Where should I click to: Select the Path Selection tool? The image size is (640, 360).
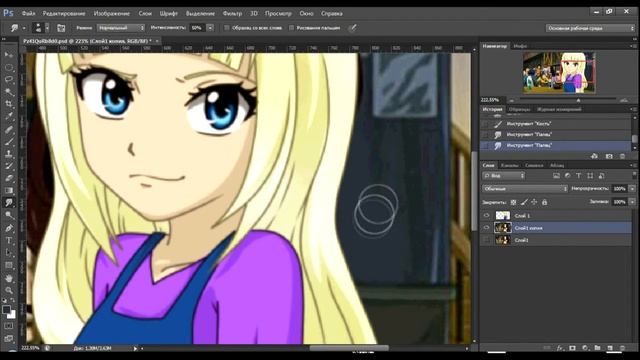coord(9,253)
